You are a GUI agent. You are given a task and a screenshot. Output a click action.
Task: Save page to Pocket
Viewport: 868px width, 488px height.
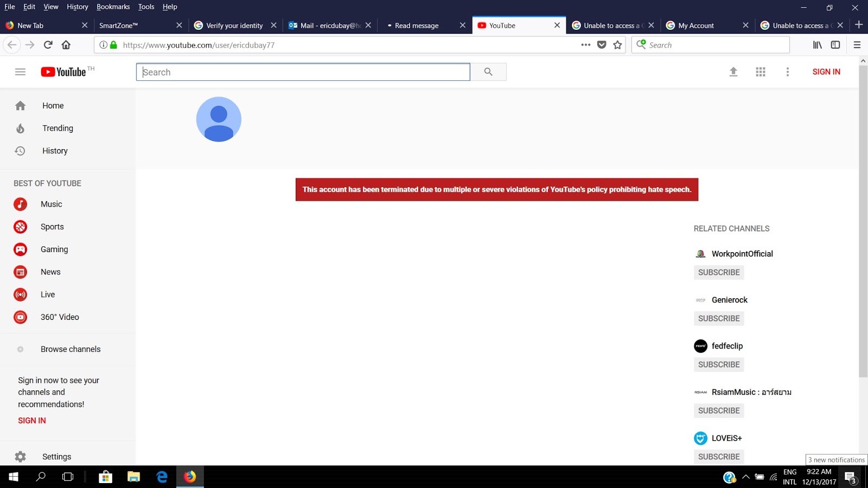coord(602,45)
